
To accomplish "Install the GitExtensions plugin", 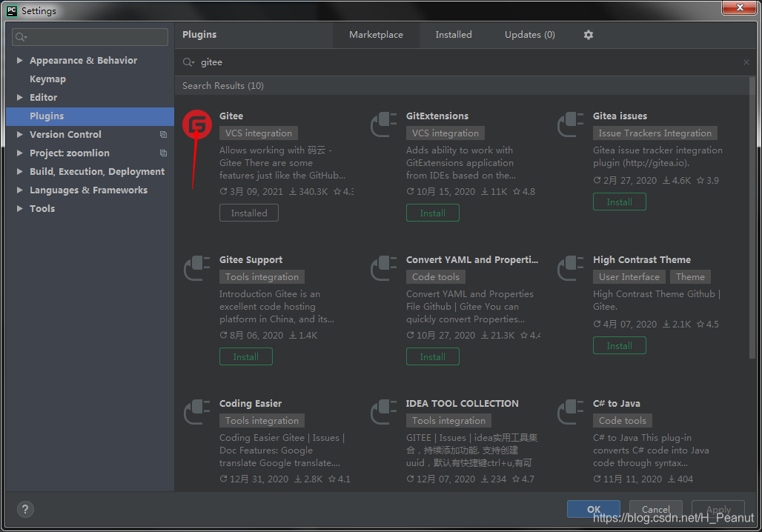I will coord(432,213).
